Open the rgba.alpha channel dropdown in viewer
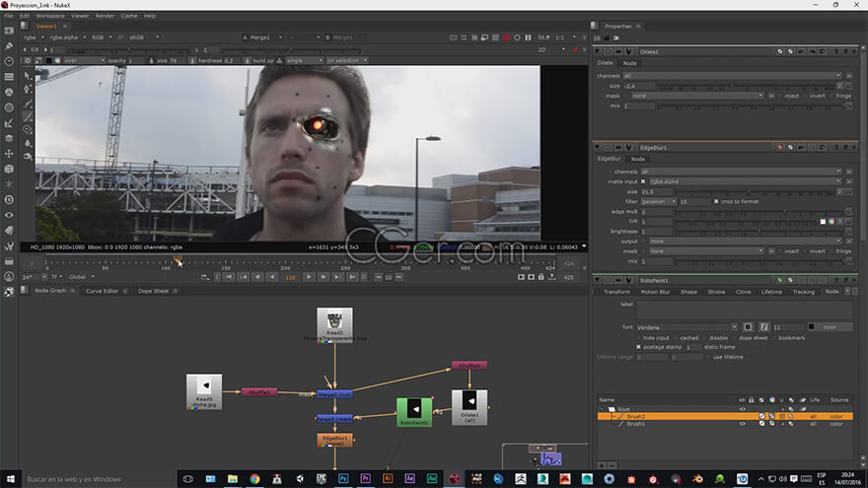 point(67,37)
